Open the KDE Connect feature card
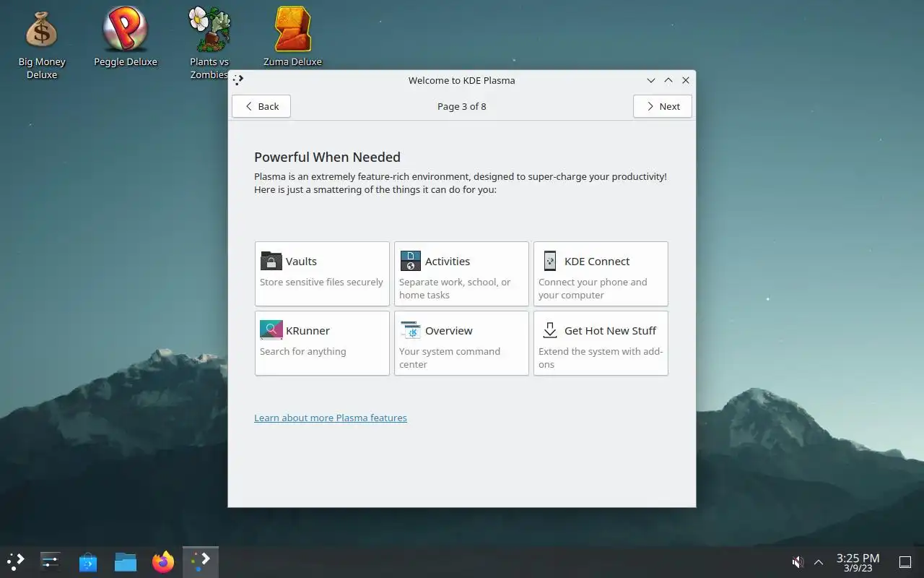 point(601,274)
